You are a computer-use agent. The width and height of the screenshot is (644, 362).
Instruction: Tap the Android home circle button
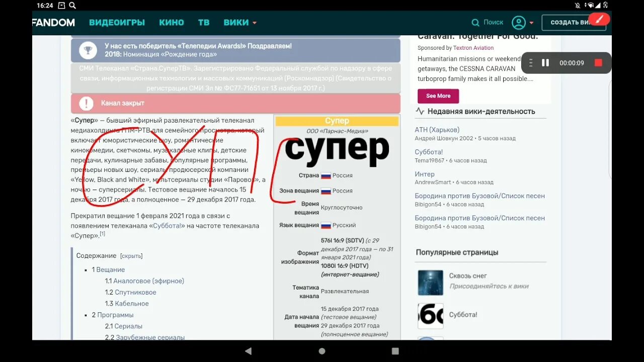[322, 351]
